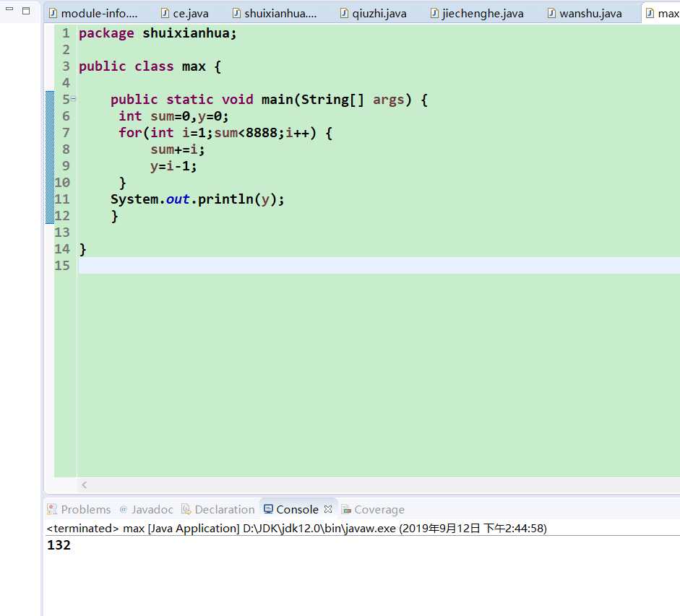Select the Console view tab

[298, 509]
